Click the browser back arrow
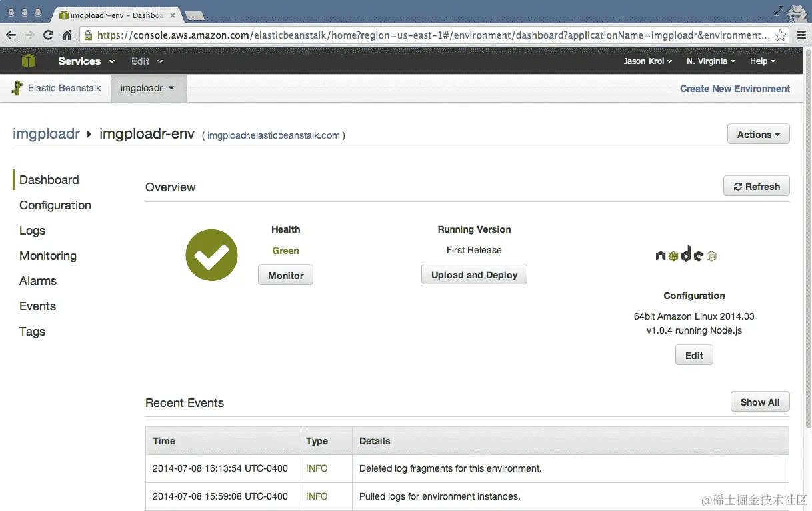812x511 pixels. (11, 35)
